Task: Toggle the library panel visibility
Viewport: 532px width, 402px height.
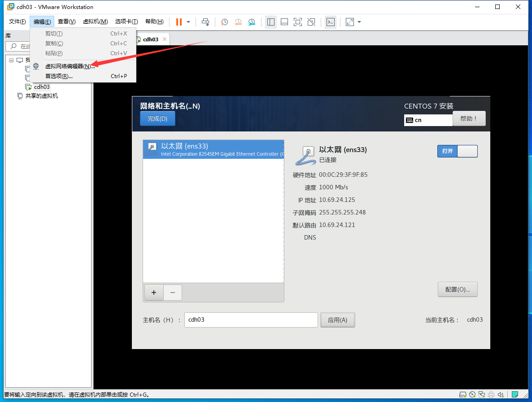Action: coord(271,22)
